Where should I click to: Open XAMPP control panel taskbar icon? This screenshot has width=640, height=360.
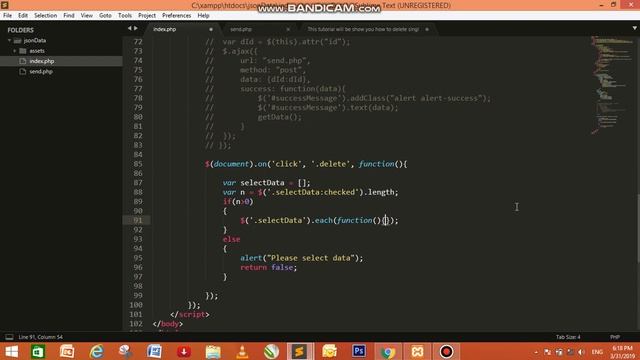417,351
